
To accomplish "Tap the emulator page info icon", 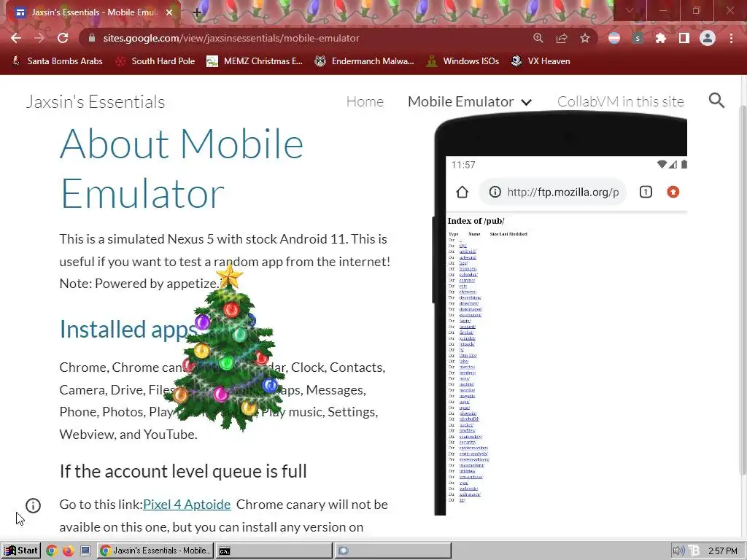I will tap(495, 192).
